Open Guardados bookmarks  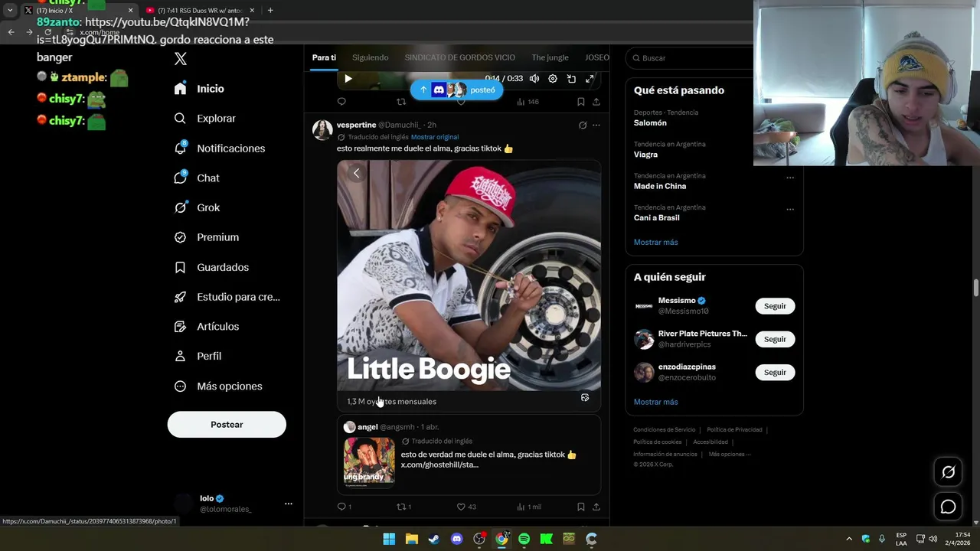point(211,267)
